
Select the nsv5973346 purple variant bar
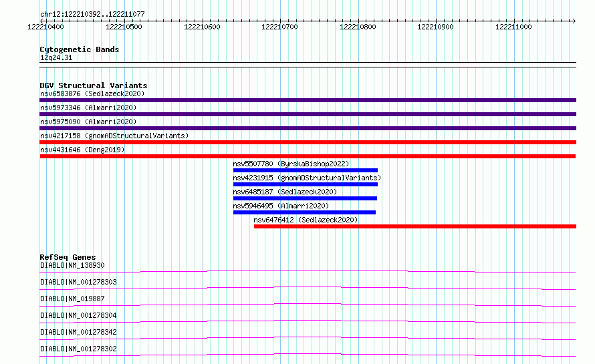click(308, 114)
